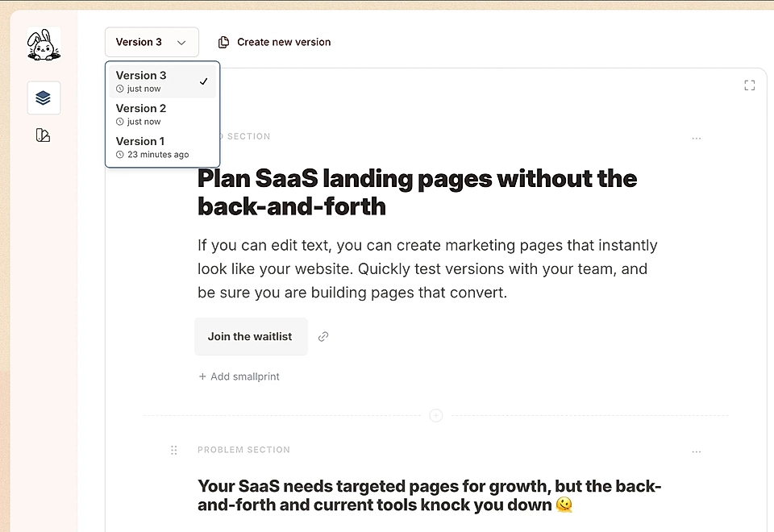Click the copy icon next to Create new version

click(222, 41)
